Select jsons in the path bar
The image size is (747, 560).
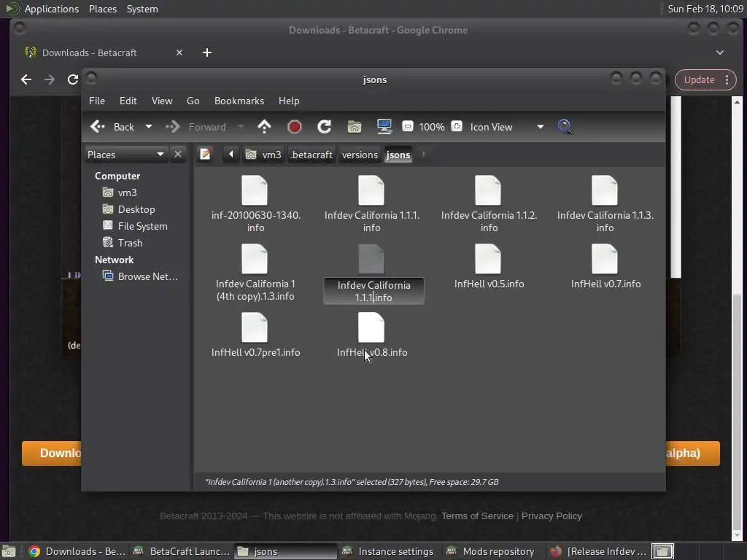[x=398, y=155]
